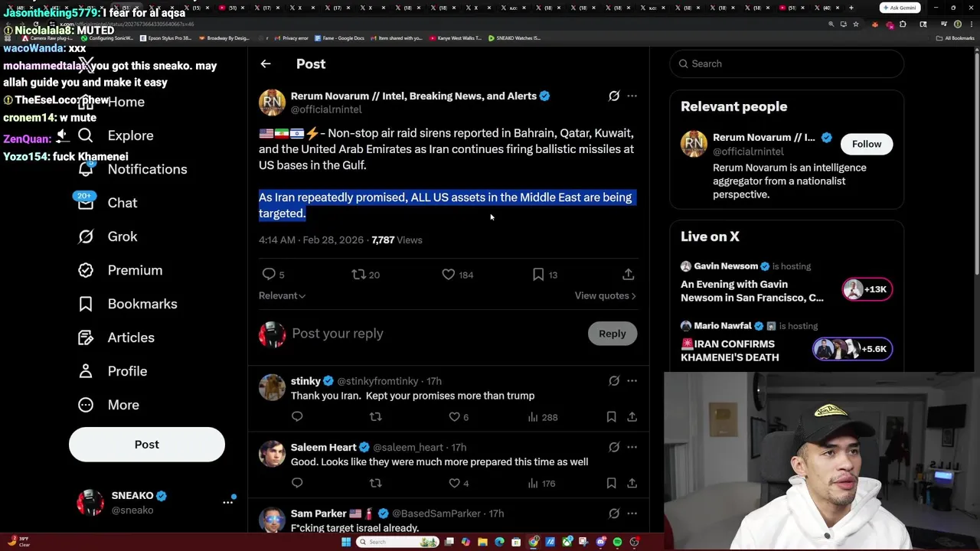Click the X search box
Viewport: 980px width, 551px height.
point(786,64)
